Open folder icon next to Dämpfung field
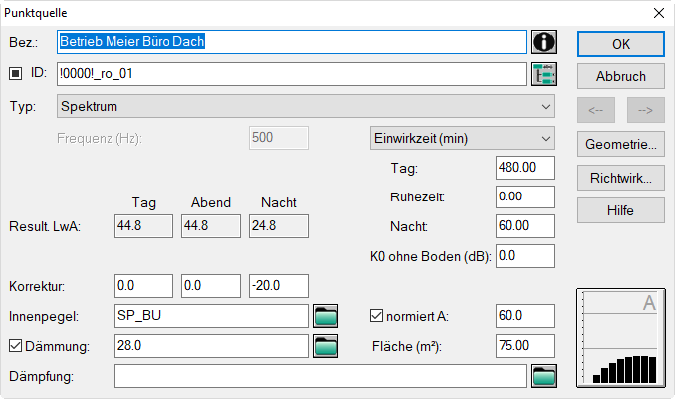Image resolution: width=675 pixels, height=399 pixels. pos(544,376)
